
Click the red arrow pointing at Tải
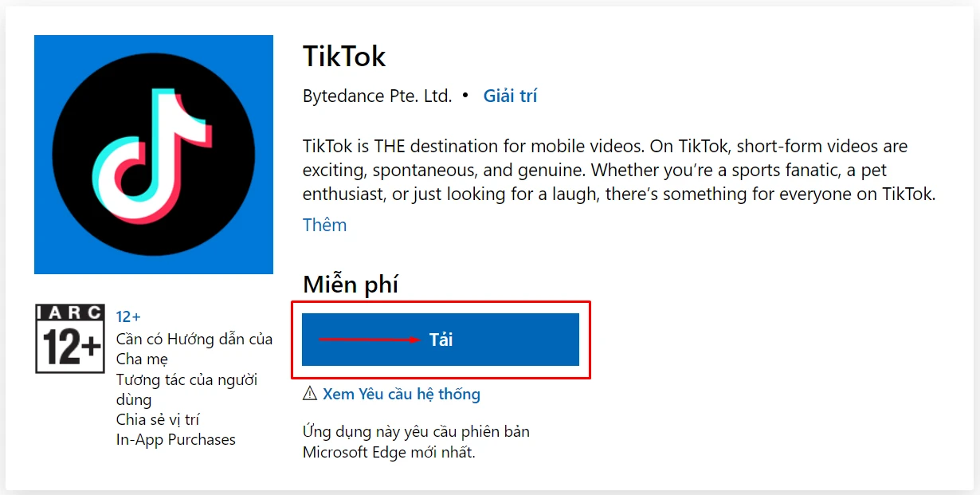tap(369, 340)
